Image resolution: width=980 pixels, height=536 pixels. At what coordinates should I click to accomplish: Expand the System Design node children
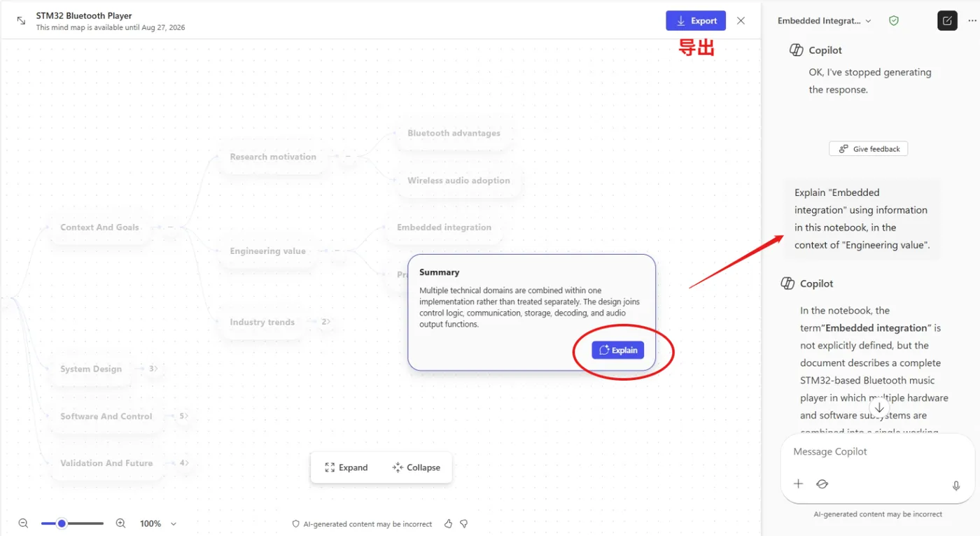[153, 369]
